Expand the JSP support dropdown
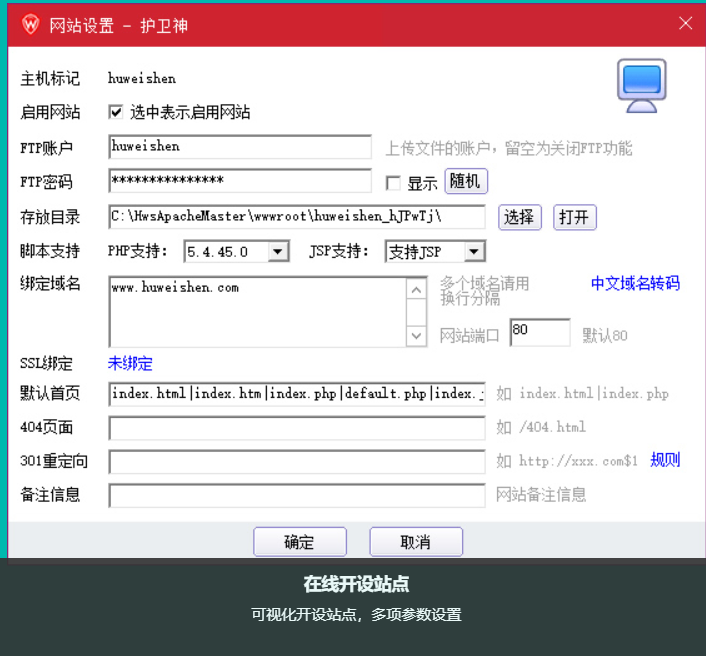 [x=474, y=252]
